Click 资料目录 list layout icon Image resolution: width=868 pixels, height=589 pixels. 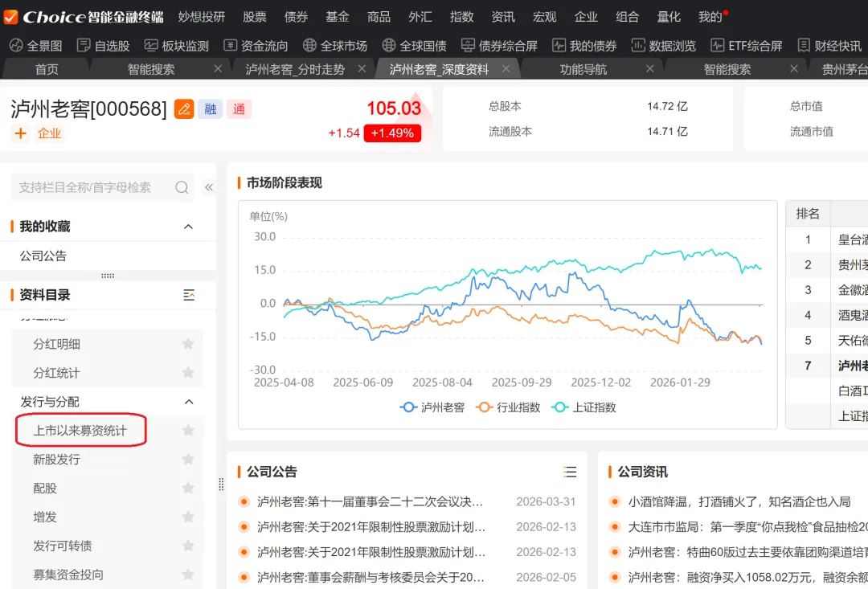point(189,295)
